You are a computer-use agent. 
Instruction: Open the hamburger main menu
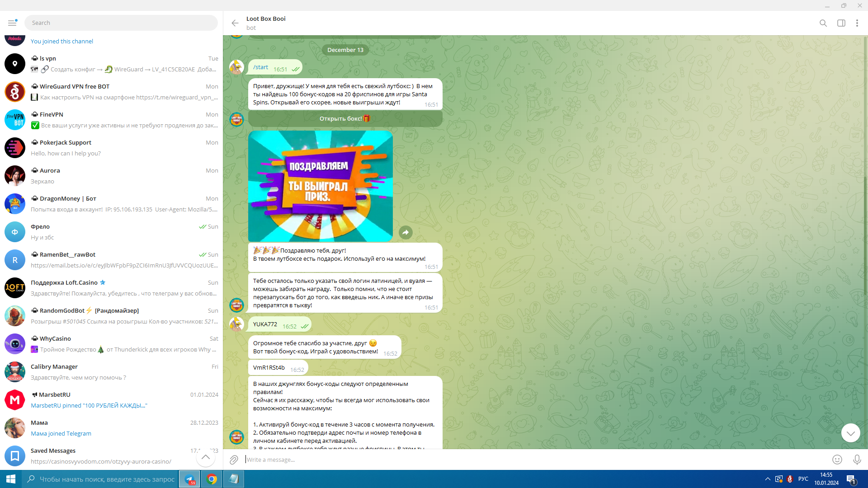(12, 23)
